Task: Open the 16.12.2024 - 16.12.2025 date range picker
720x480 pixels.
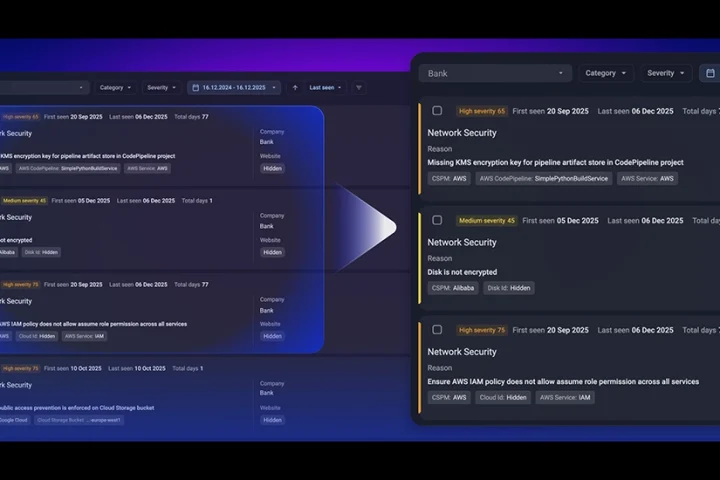Action: (236, 88)
